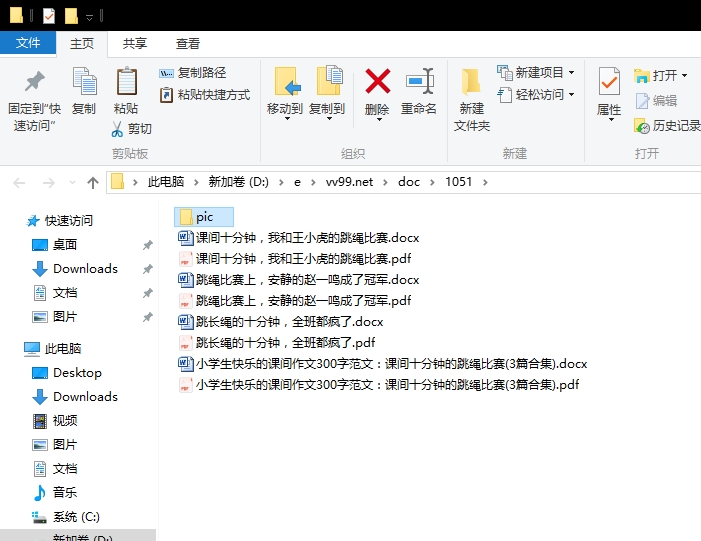The width and height of the screenshot is (701, 541).
Task: Open 系统 (C:) drive
Action: tap(66, 516)
